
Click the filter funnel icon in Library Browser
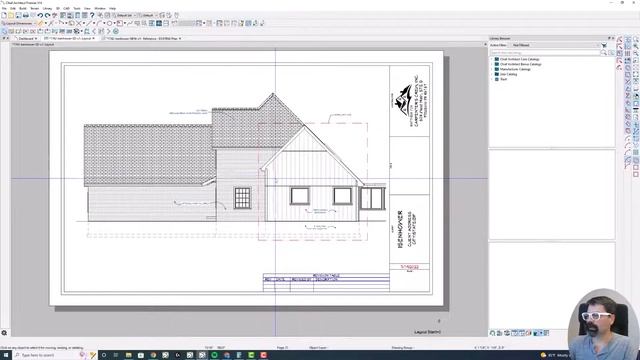coord(604,45)
